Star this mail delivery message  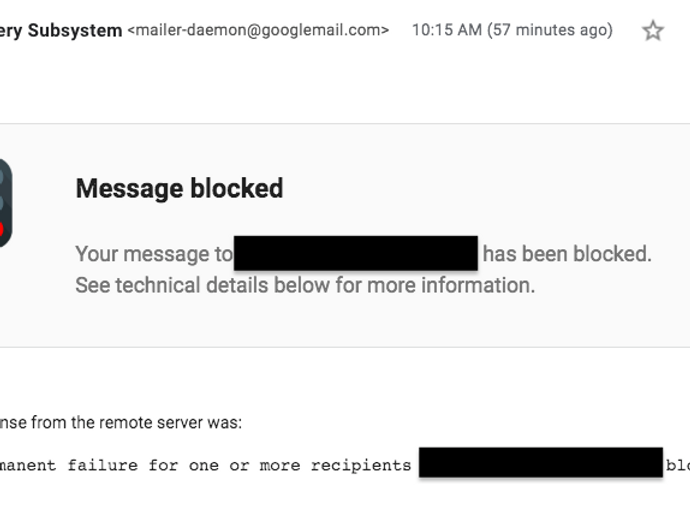click(653, 31)
